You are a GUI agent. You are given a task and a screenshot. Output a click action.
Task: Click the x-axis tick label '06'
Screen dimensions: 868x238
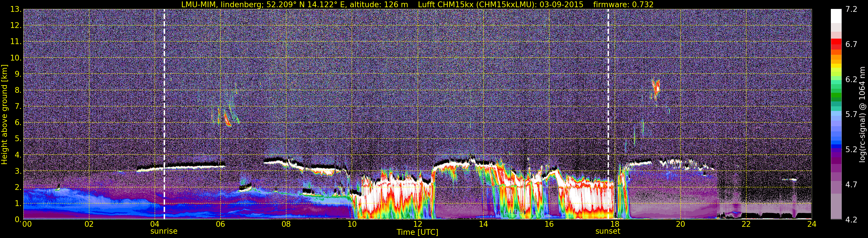[x=220, y=224]
